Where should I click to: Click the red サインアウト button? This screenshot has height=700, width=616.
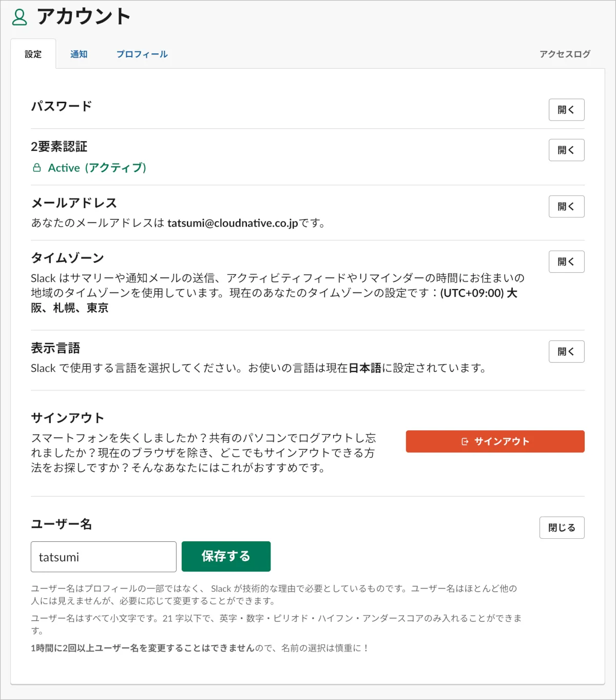coord(495,441)
